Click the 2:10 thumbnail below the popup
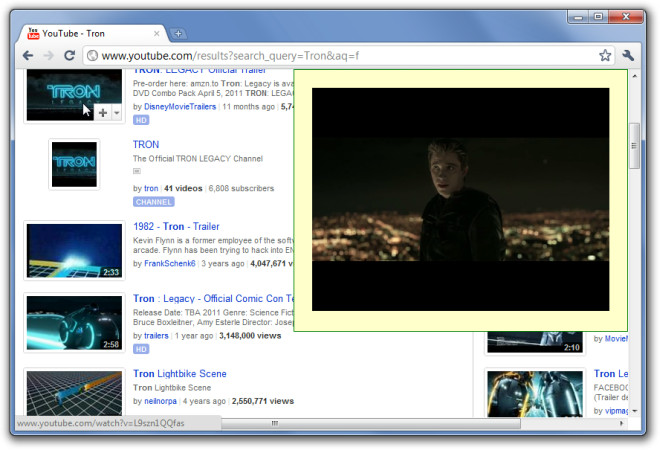Screen dimensions: 660x450 [535, 342]
